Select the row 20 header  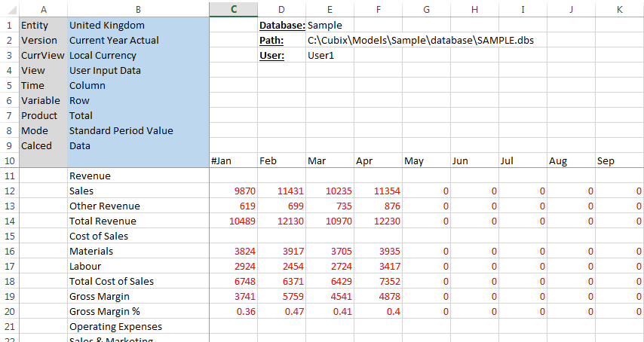(8, 312)
